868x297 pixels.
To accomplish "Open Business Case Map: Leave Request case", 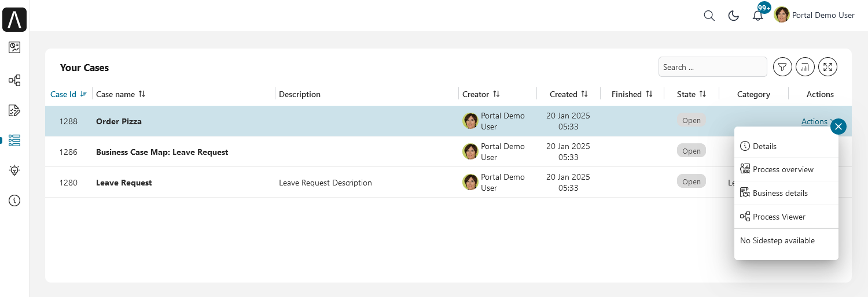I will coord(162,152).
